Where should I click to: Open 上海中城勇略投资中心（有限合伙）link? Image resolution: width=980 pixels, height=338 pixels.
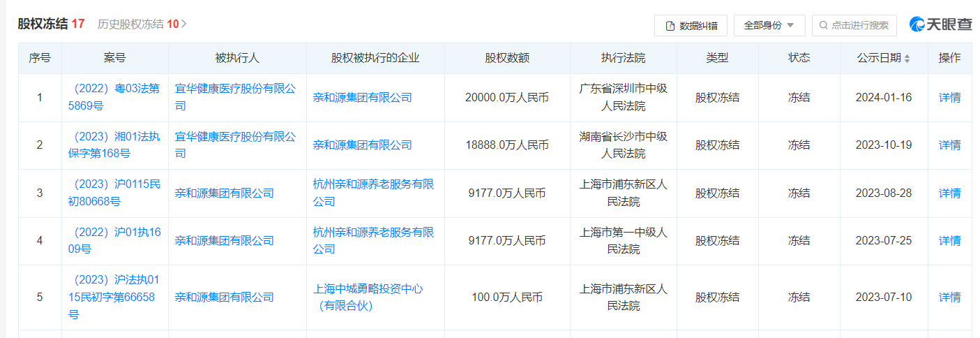click(368, 297)
